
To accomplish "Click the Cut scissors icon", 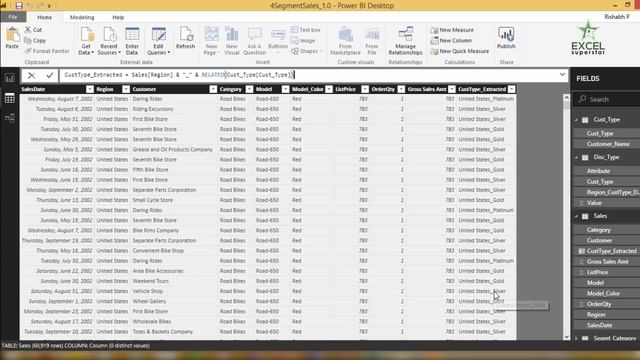I will coord(28,30).
